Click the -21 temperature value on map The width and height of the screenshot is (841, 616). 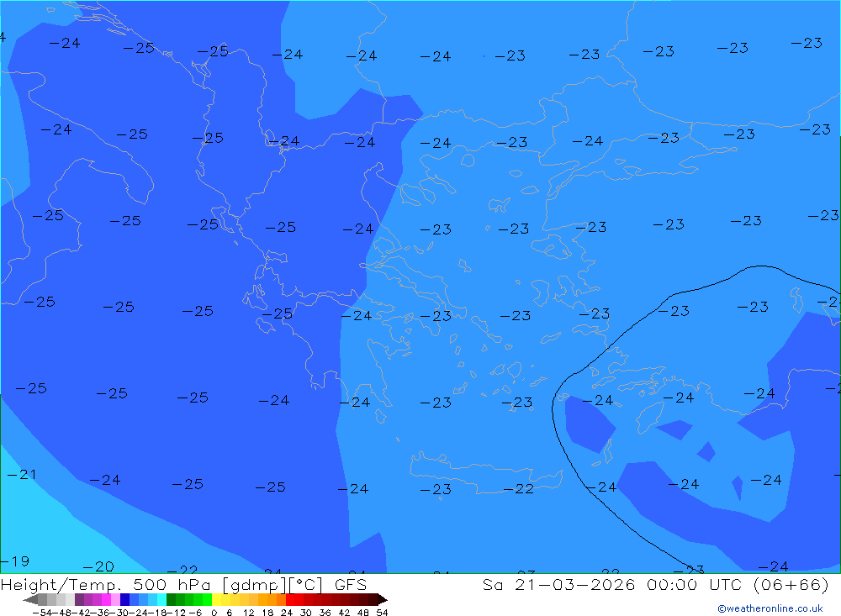22,475
